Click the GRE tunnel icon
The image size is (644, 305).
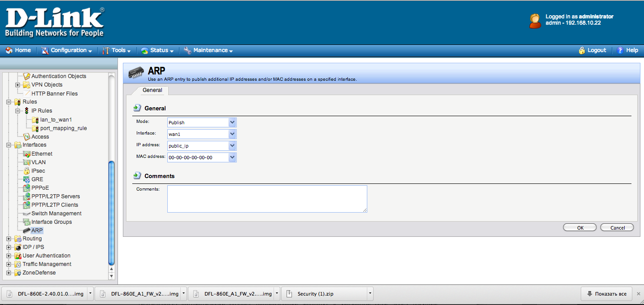coord(26,179)
